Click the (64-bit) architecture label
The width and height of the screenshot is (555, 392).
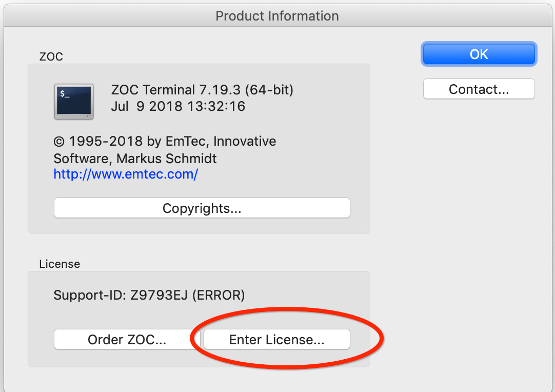tap(269, 90)
